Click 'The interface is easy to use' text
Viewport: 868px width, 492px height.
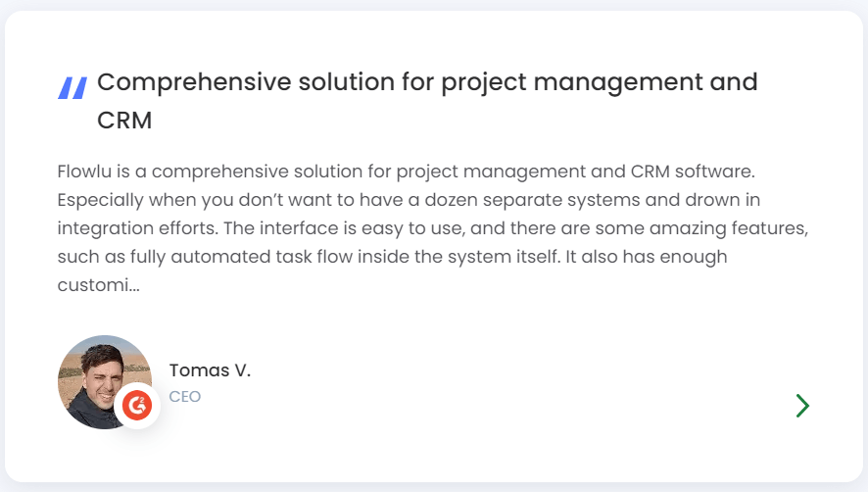pyautogui.click(x=344, y=228)
